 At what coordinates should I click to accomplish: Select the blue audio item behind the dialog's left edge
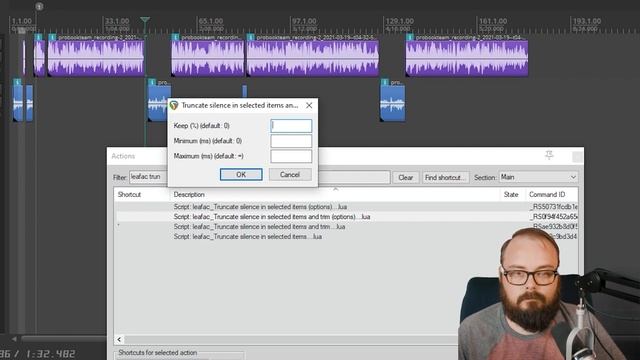click(x=158, y=102)
